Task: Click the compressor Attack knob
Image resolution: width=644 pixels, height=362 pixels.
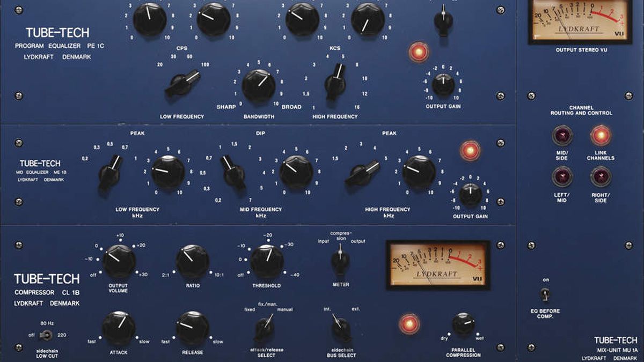Action: [119, 328]
